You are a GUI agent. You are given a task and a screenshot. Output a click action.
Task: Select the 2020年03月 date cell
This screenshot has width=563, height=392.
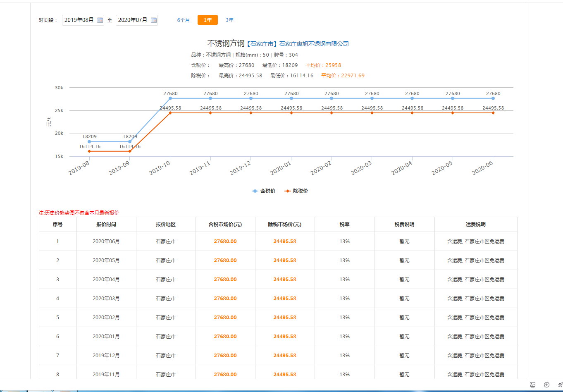106,299
